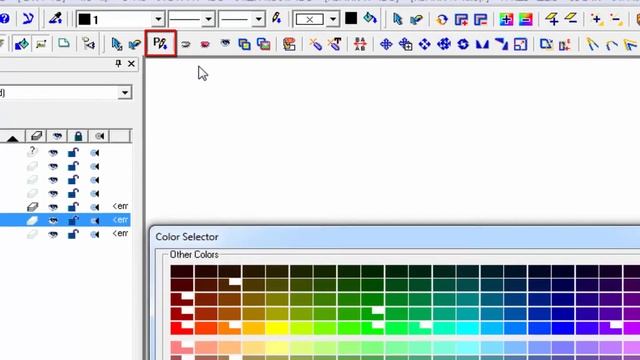Open the side panel combo box dropdown
Screen dimensions: 640x360
tap(125, 93)
